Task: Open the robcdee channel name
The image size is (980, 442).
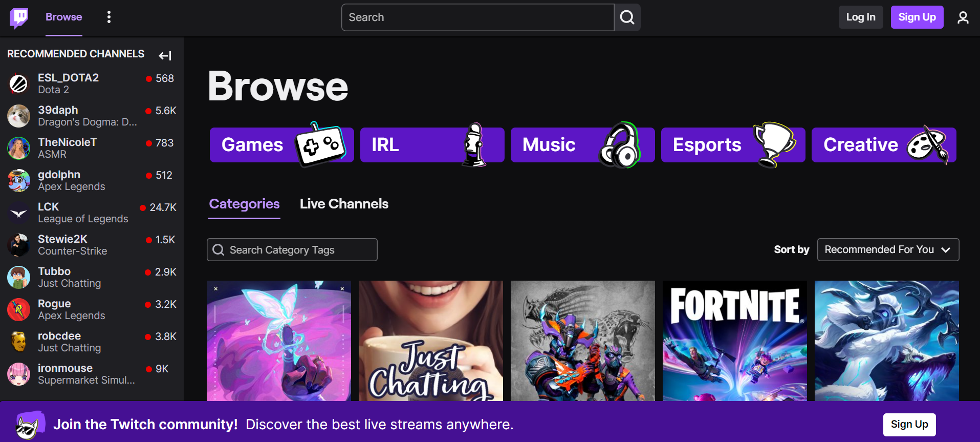Action: 59,336
